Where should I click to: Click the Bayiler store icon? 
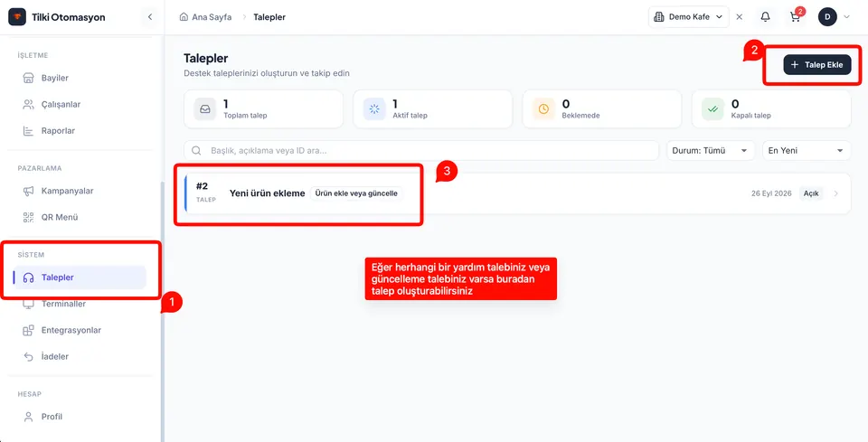point(28,78)
